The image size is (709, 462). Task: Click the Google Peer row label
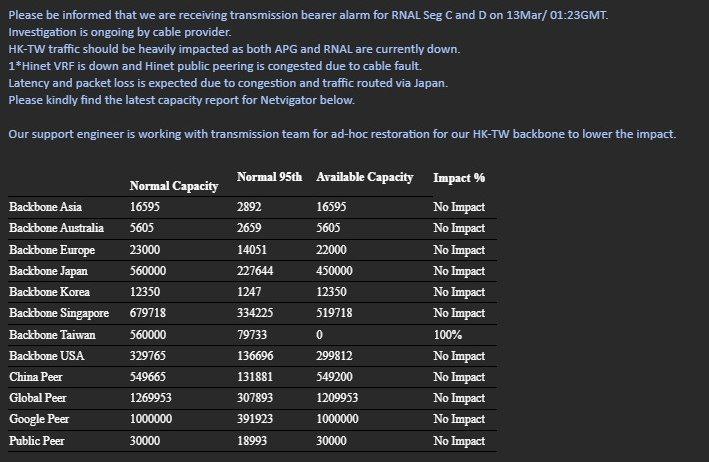click(39, 419)
